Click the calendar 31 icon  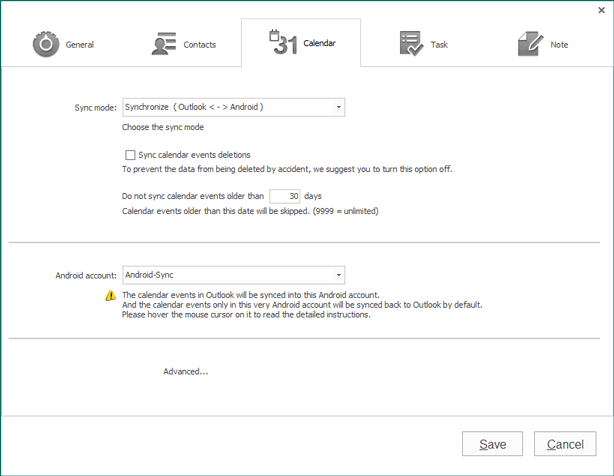tap(283, 42)
